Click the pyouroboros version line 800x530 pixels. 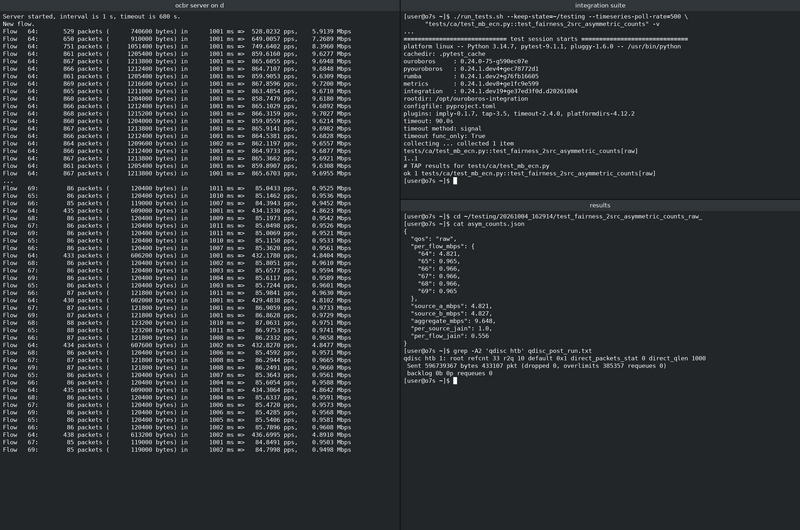[x=471, y=69]
